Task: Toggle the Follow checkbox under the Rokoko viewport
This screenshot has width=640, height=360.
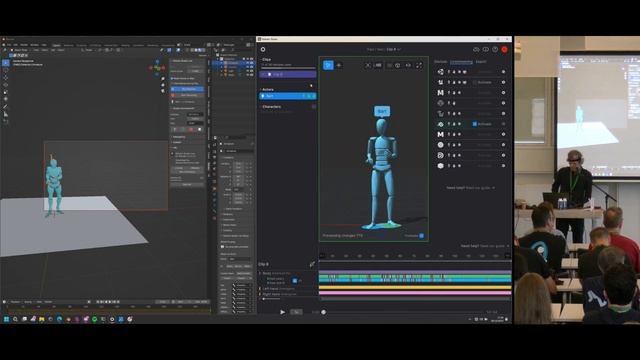Action: (422, 236)
